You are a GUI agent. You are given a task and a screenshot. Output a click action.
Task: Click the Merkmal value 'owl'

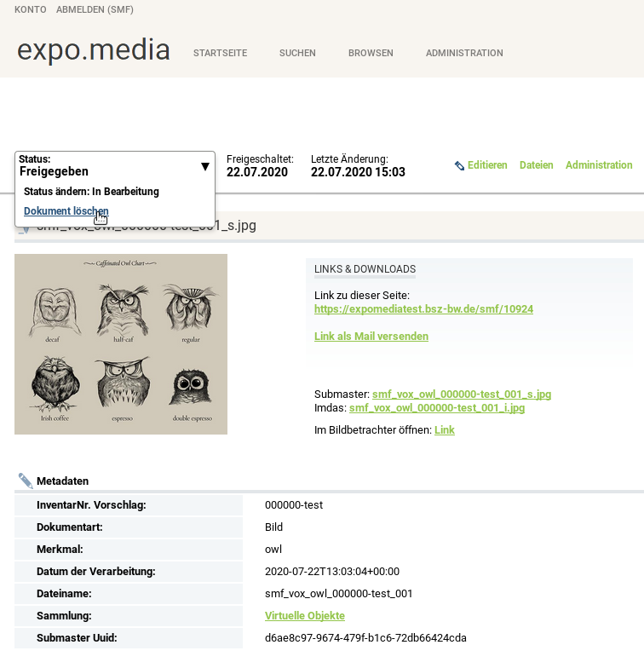click(x=273, y=549)
